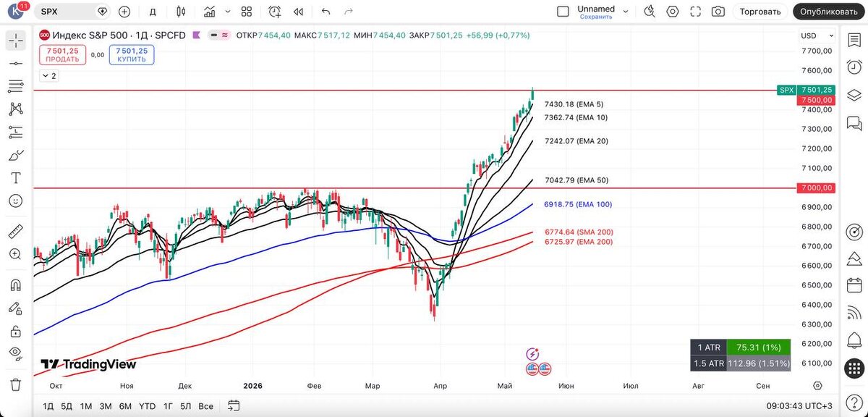Select the 5Д time range

(67, 405)
